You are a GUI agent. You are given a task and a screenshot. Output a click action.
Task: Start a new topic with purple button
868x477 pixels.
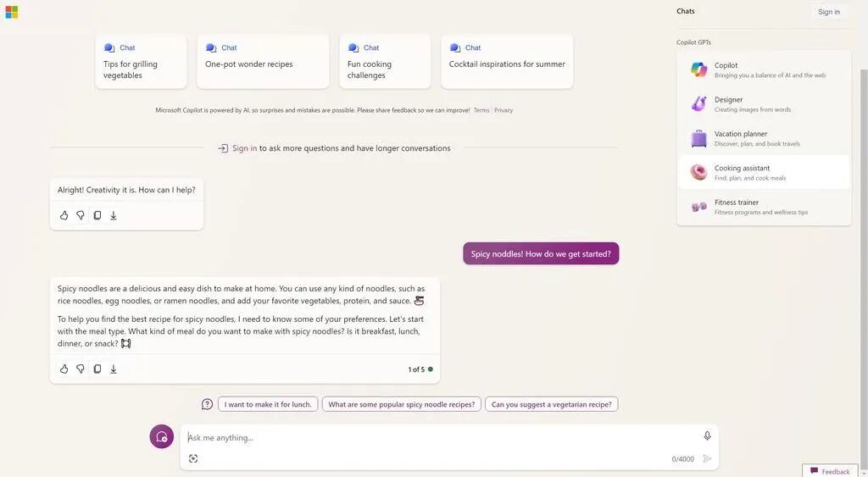pos(162,436)
